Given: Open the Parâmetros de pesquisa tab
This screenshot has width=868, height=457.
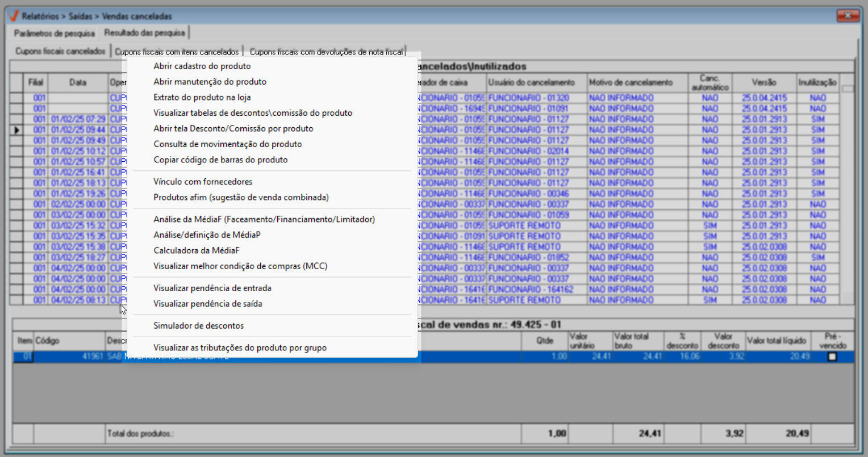Looking at the screenshot, I should click(55, 33).
